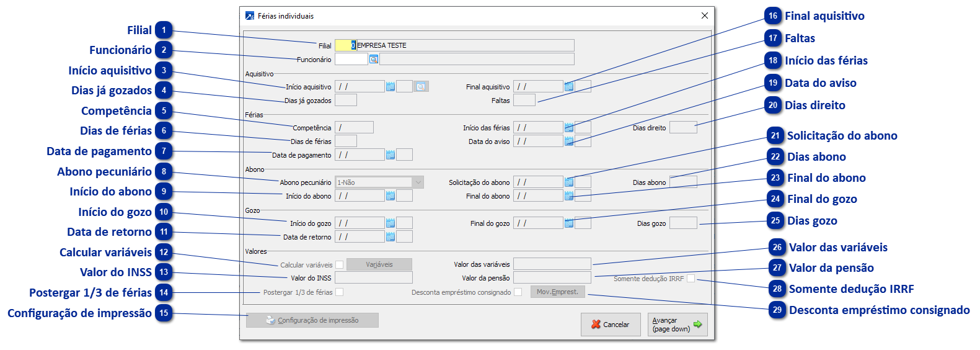Click the Início do gozo date field
This screenshot has height=350, width=980.
[360, 223]
